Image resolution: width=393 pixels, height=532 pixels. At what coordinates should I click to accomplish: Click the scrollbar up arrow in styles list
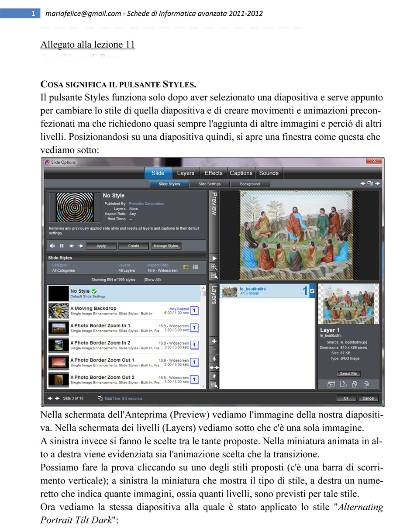203,287
